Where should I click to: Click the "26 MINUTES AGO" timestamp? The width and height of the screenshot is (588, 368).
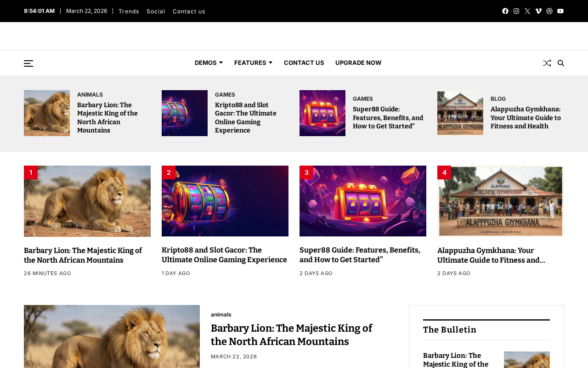point(48,273)
